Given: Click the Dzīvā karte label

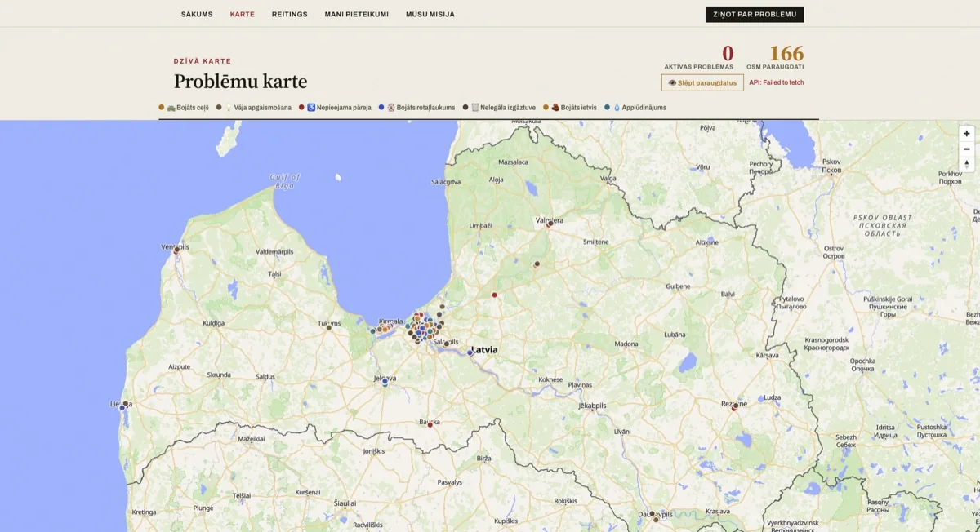Looking at the screenshot, I should pyautogui.click(x=203, y=61).
